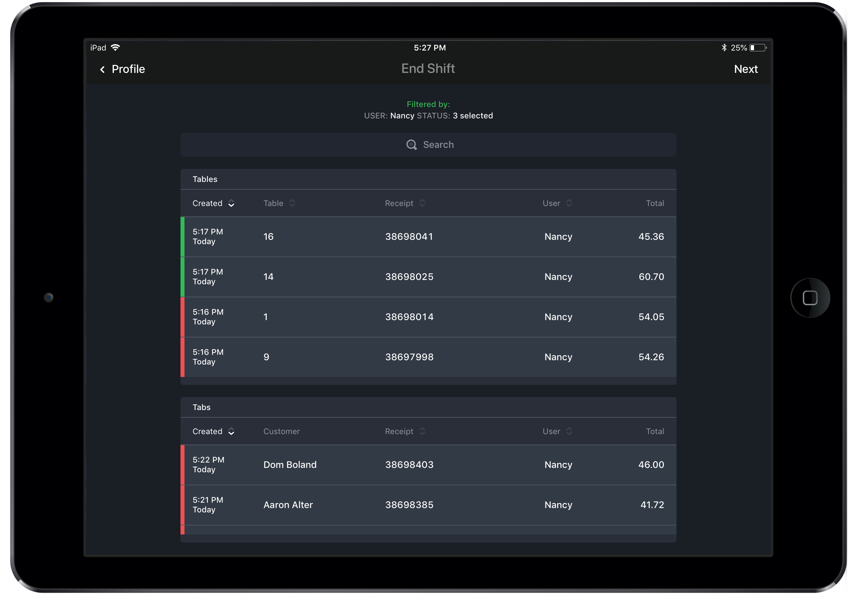Viewport: 868px width, 595px height.
Task: Click Nancy in table 1 row
Action: (558, 317)
